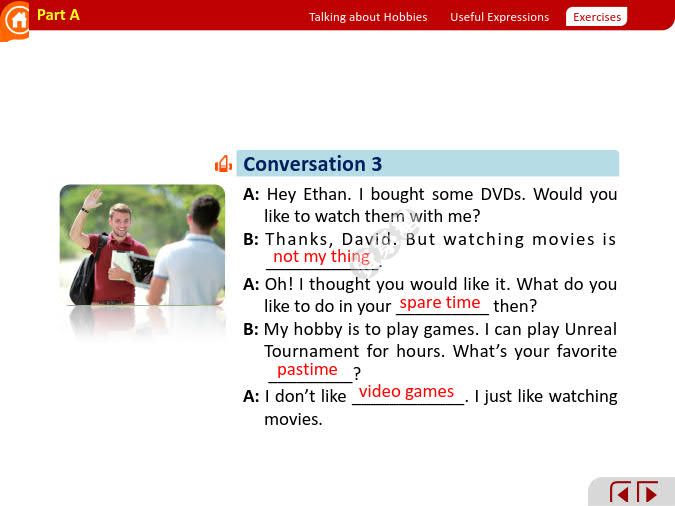Play audio with the speaker icon beside Conversation 3

pos(223,164)
